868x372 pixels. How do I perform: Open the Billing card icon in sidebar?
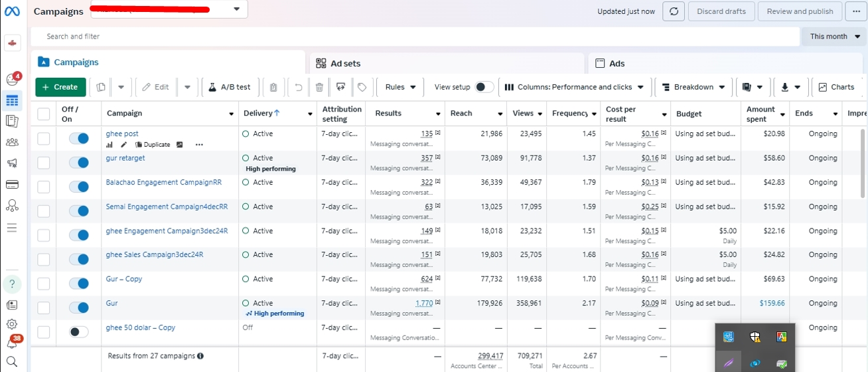click(11, 185)
